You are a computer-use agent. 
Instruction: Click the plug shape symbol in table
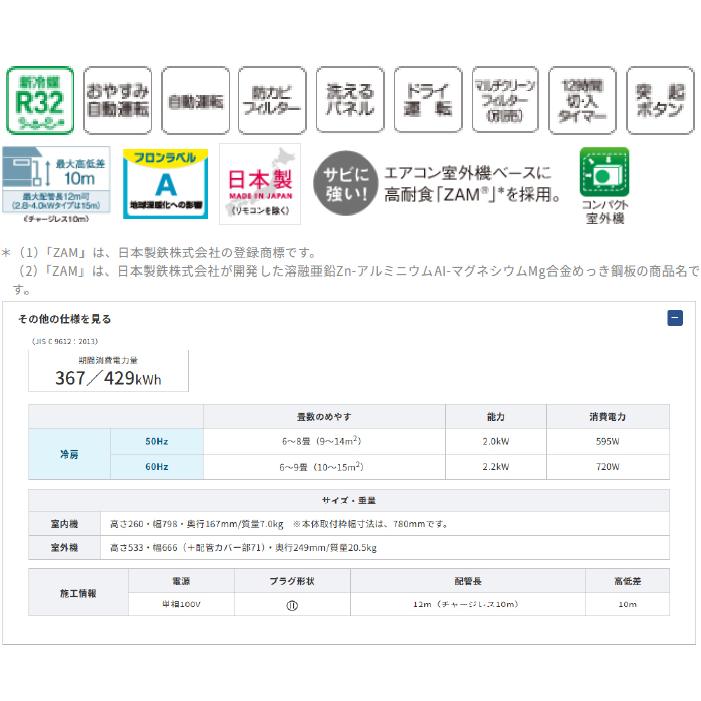pos(292,605)
